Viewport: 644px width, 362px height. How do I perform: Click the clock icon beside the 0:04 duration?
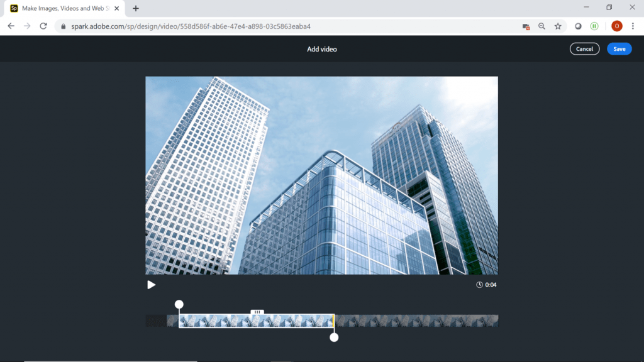tap(479, 284)
